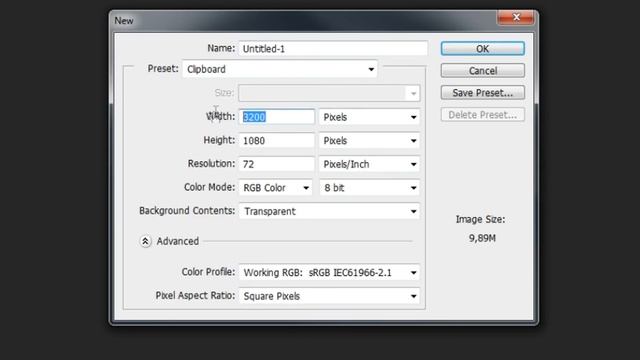
Task: Open the RGB Color mode dropdown
Action: click(276, 188)
